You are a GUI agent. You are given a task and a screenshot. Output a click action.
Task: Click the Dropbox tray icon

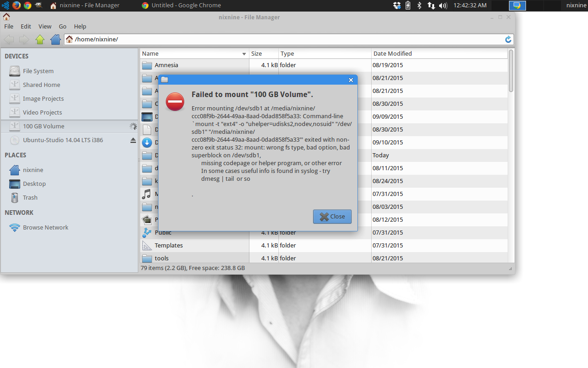coord(397,6)
